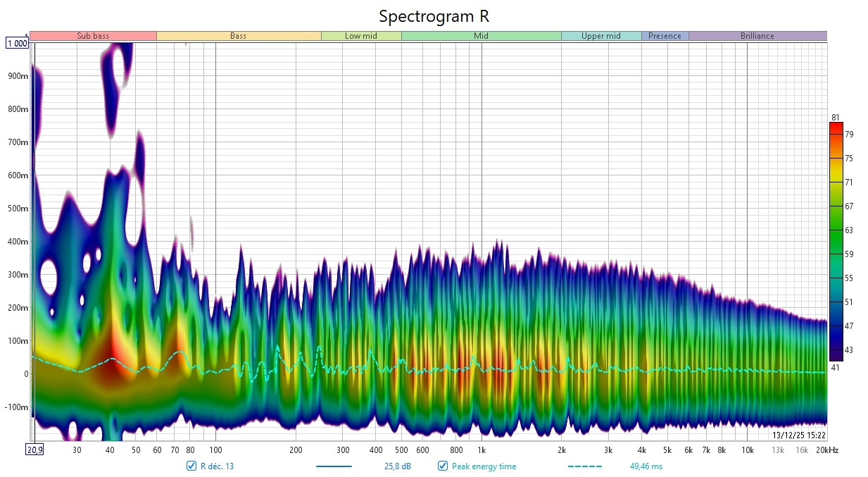Click the 71 value on the color scale
The width and height of the screenshot is (868, 477).
point(849,182)
